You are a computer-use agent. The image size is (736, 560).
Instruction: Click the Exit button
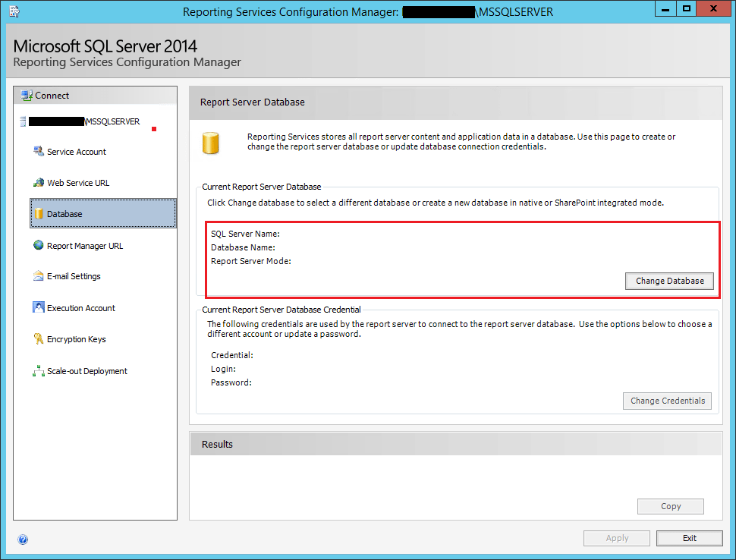pyautogui.click(x=689, y=538)
